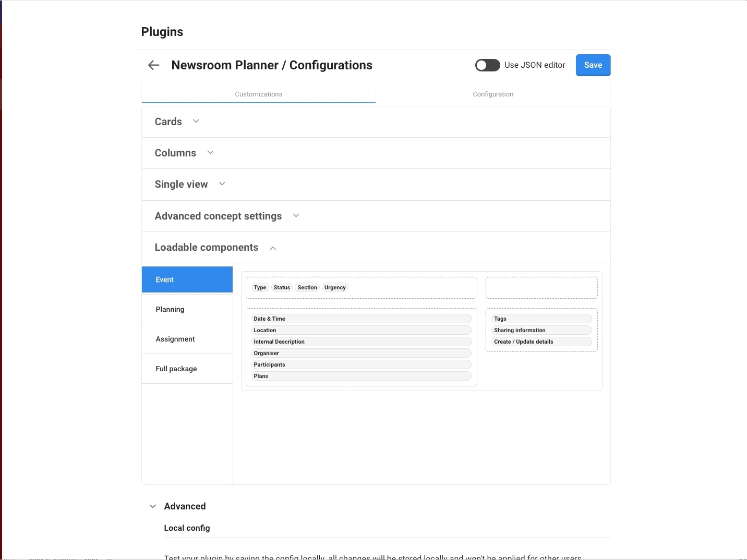Select the Customizations tab
Viewport: 747px width, 560px height.
coord(258,94)
